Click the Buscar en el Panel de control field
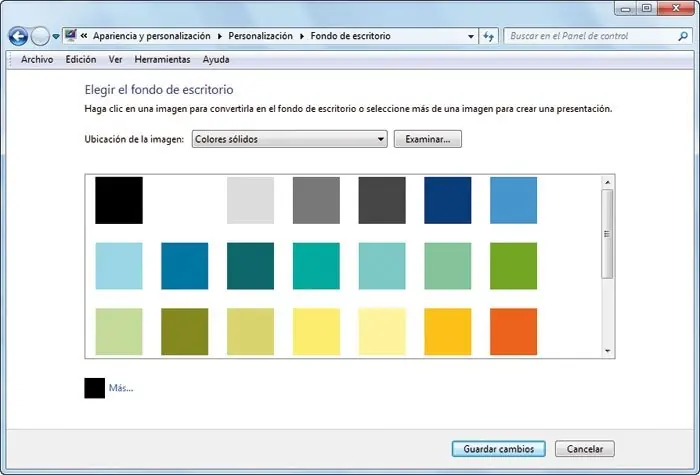This screenshot has height=475, width=700. point(596,36)
